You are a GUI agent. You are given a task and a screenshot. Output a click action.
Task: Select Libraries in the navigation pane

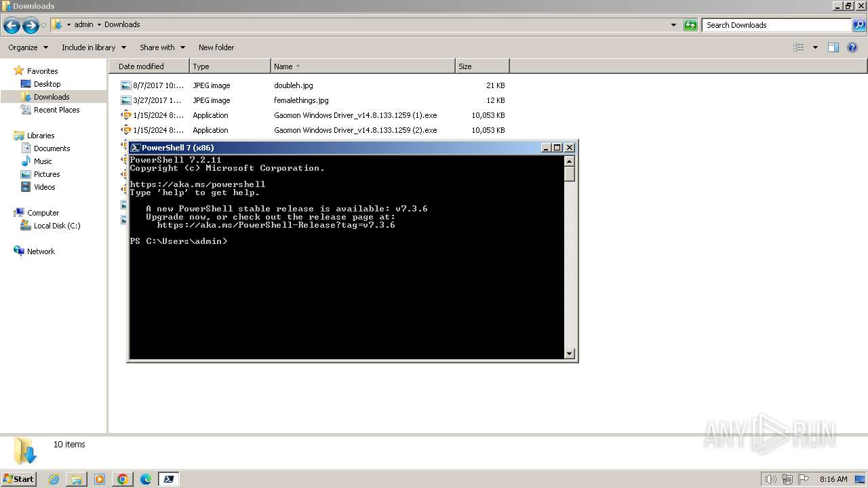click(41, 136)
